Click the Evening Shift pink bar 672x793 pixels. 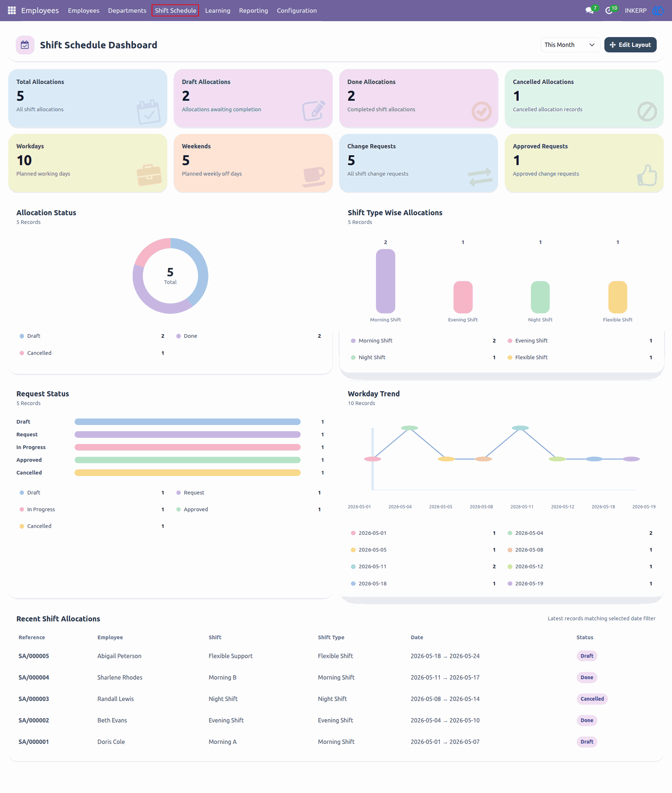(463, 297)
